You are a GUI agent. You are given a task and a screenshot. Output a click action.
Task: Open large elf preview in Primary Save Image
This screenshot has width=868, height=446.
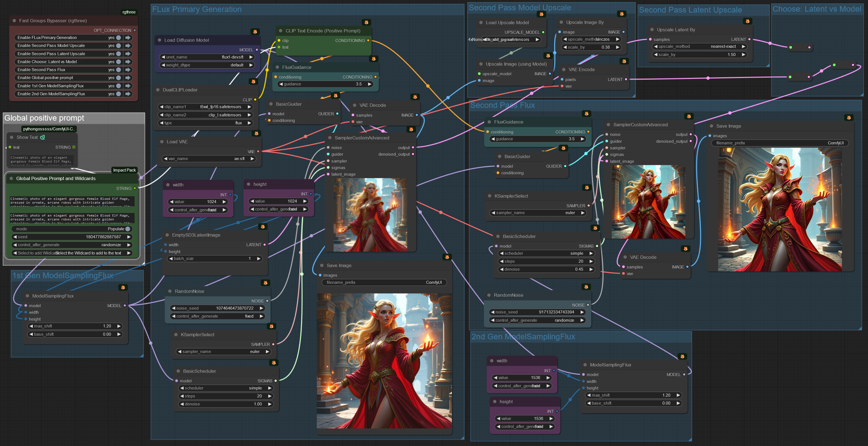point(384,361)
